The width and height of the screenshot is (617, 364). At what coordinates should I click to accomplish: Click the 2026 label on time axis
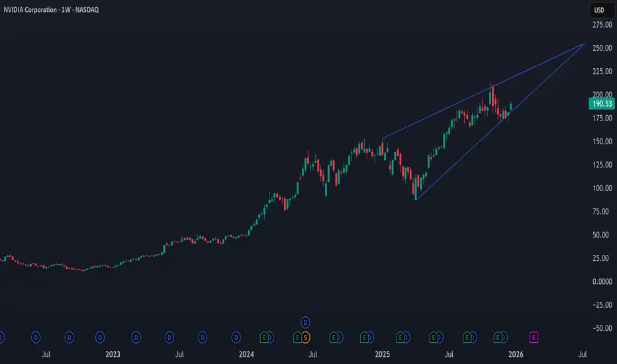(516, 354)
